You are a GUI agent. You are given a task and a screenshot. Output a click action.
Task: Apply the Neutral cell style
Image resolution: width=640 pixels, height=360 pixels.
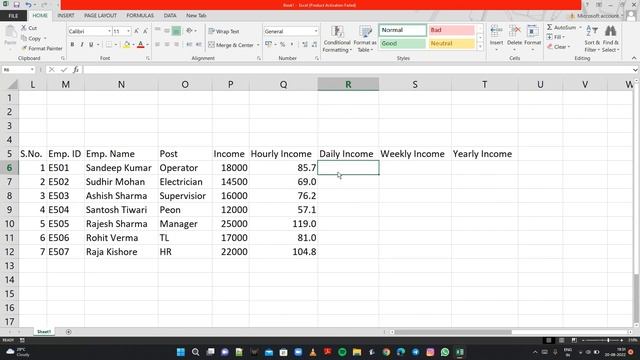[x=452, y=44]
